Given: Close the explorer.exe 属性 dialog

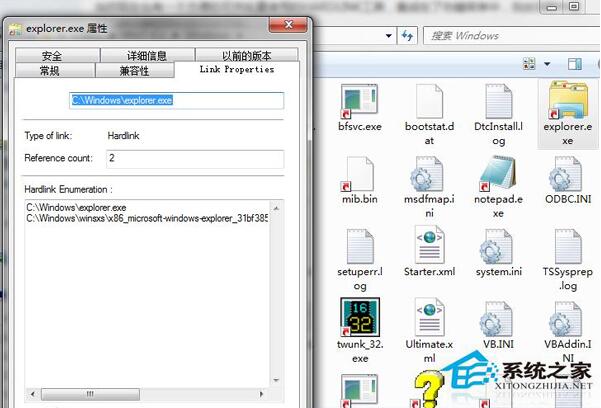Looking at the screenshot, I should click(x=288, y=25).
